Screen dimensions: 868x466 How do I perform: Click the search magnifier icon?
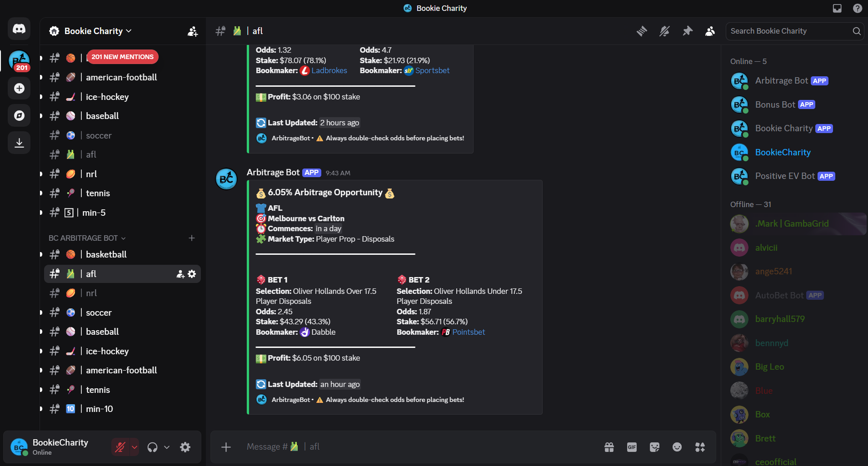click(x=856, y=31)
